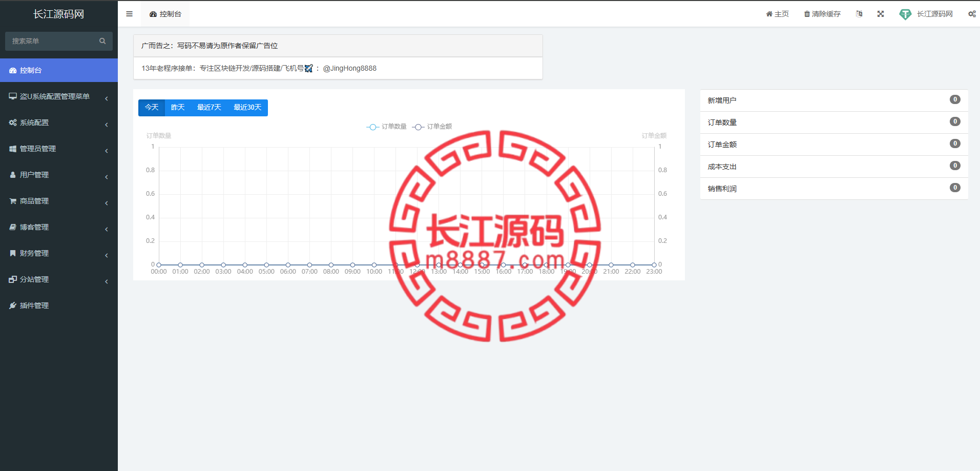Click the 广而告之 announcement header text
Screen dimensions: 980x471
[x=210, y=46]
